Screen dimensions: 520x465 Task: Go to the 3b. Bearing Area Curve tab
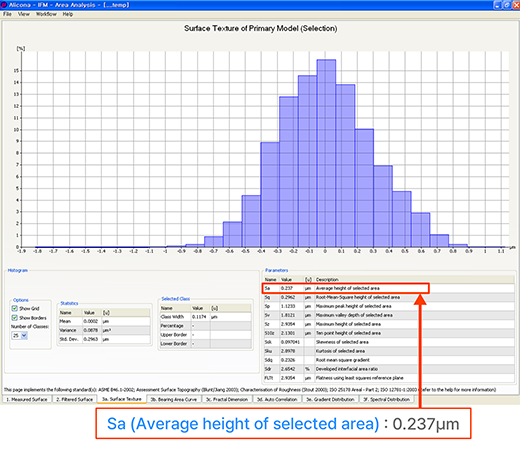[x=174, y=399]
